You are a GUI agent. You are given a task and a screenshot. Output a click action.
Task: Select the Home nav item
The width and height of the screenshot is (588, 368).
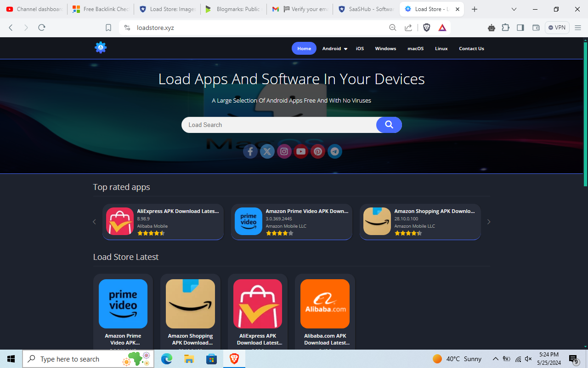coord(304,48)
